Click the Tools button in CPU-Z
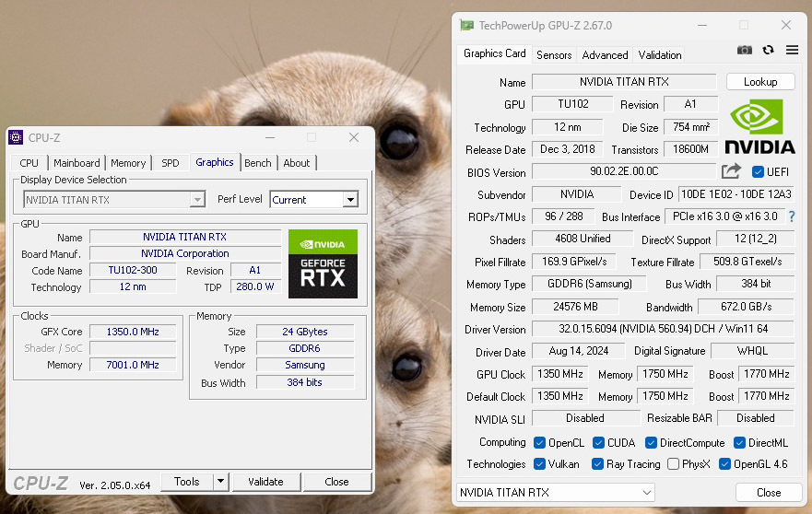 coord(186,482)
